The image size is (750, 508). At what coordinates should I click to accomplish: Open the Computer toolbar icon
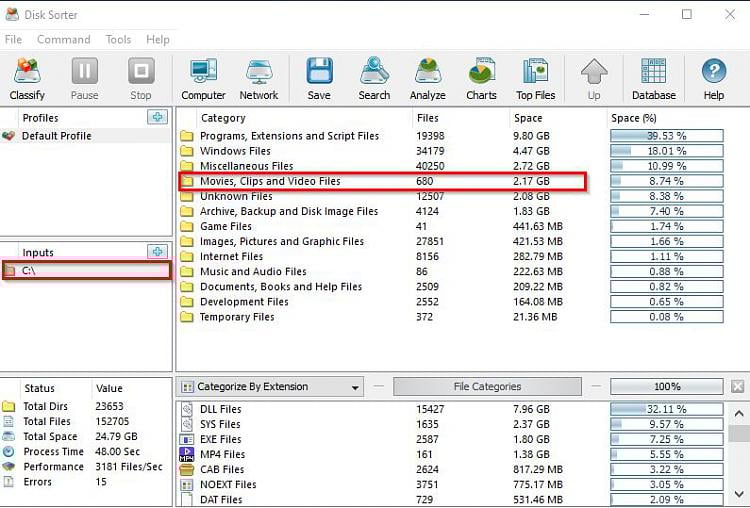click(x=203, y=78)
